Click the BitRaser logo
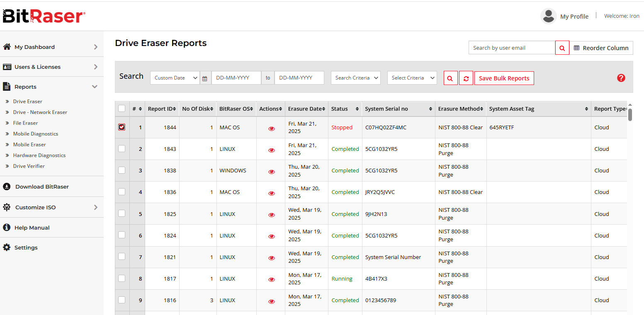Screen dimensions: 644x315 coord(44,16)
